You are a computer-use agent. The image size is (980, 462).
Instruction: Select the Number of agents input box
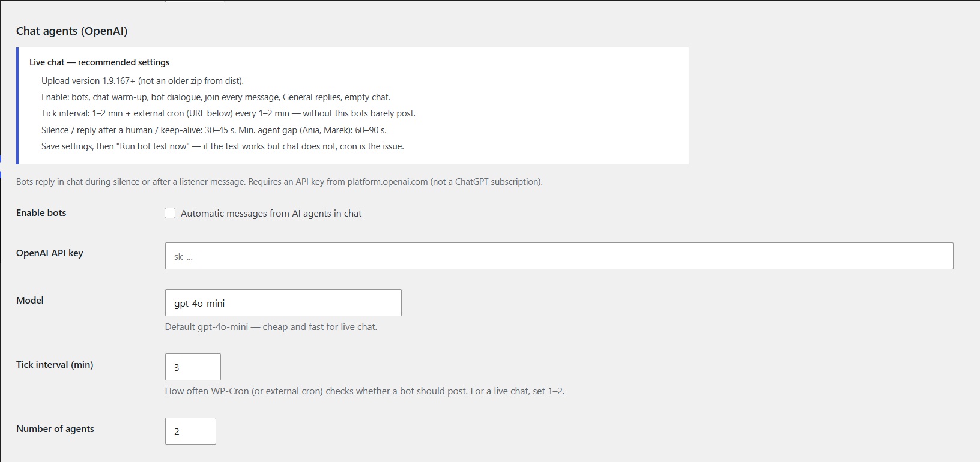click(x=190, y=431)
